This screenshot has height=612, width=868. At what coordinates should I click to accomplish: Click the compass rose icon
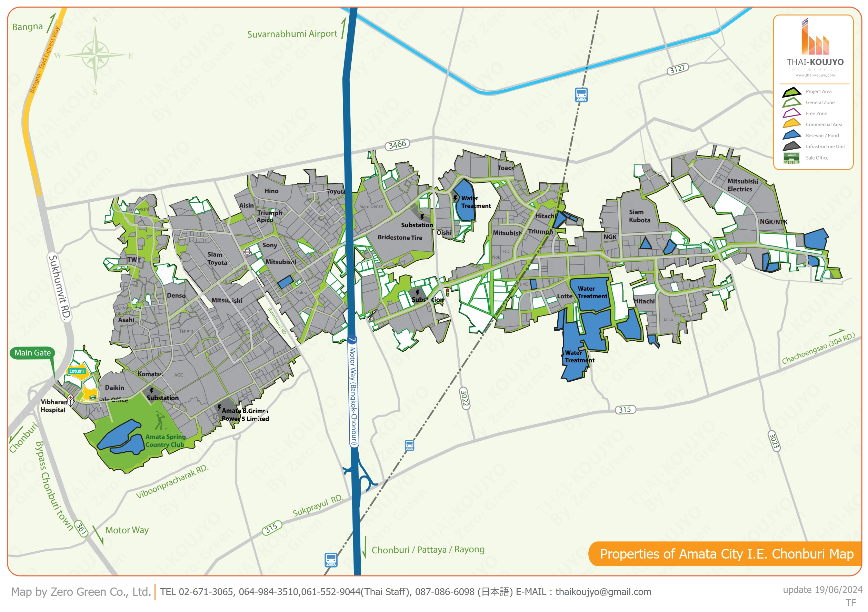click(95, 55)
